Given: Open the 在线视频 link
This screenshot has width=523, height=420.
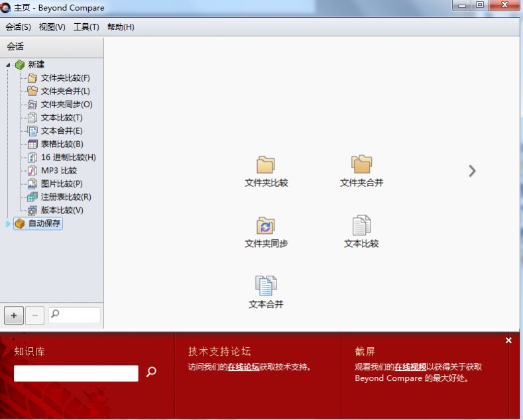Looking at the screenshot, I should point(410,367).
